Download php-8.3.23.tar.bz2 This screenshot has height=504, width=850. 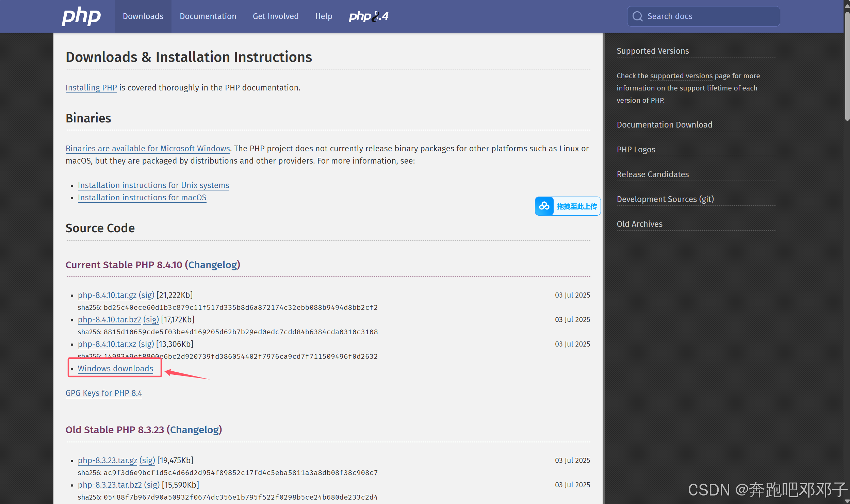point(110,485)
